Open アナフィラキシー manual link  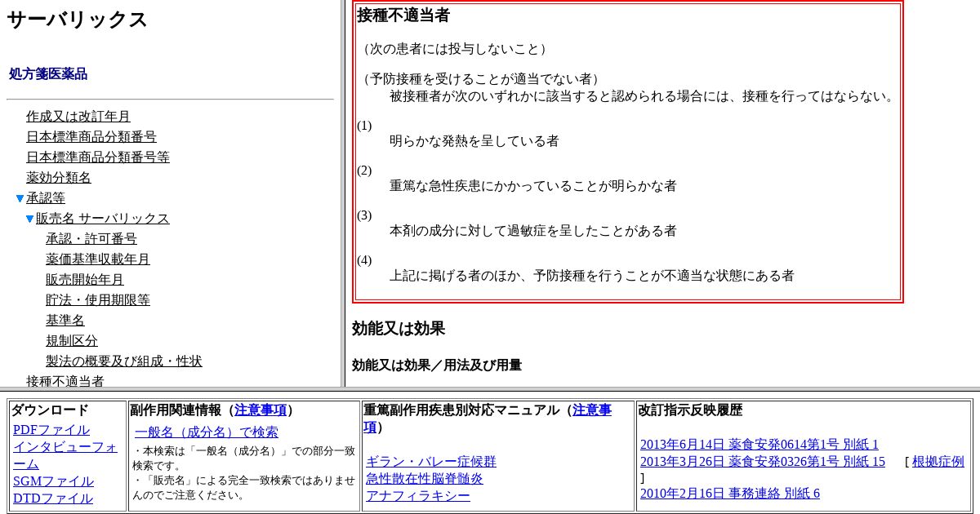(x=418, y=496)
